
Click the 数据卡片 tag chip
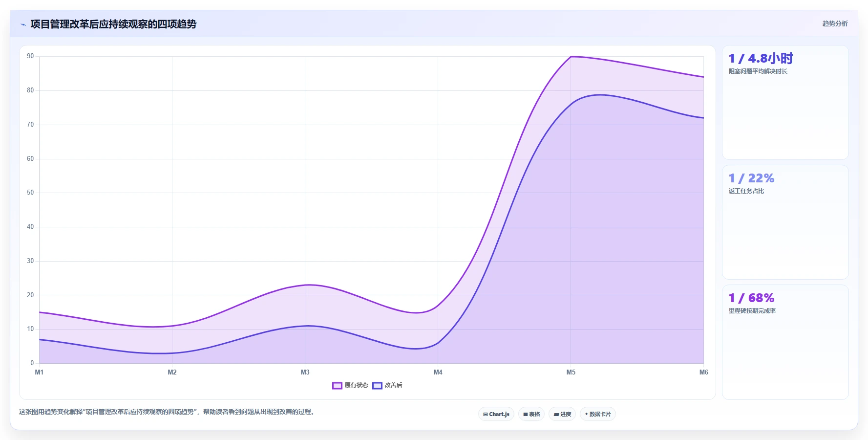coord(598,414)
